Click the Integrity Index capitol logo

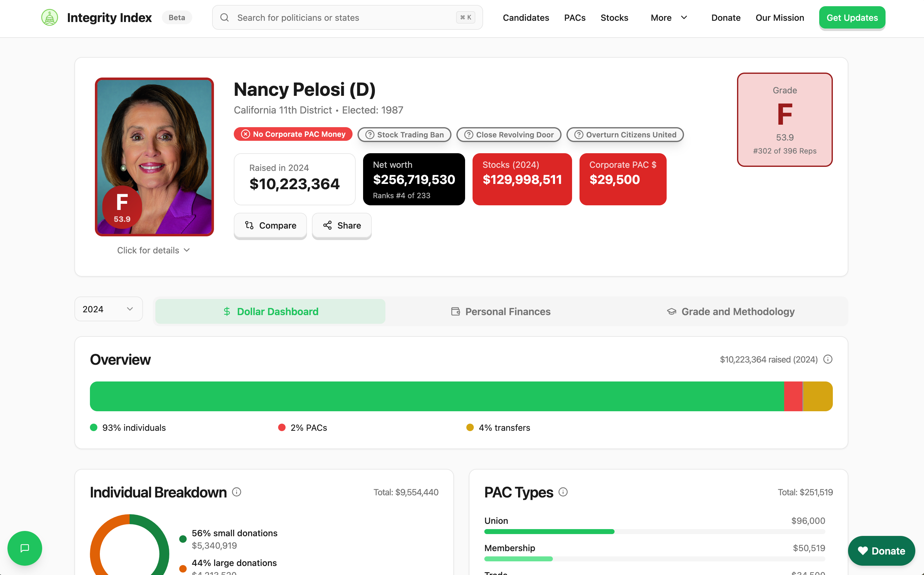(49, 17)
